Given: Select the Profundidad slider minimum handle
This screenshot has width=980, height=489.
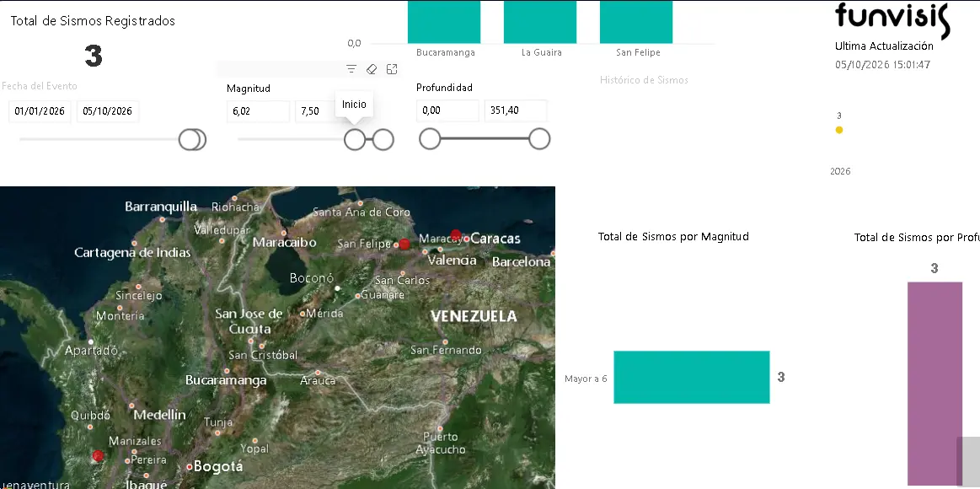Looking at the screenshot, I should click(430, 139).
